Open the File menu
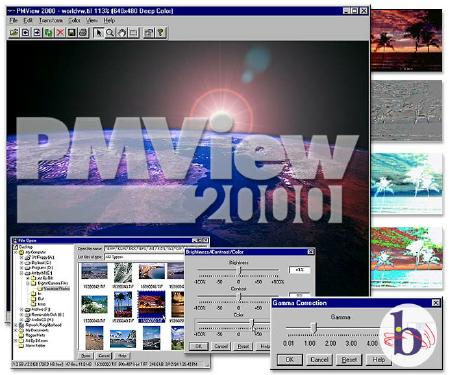The image size is (450, 375). pyautogui.click(x=13, y=20)
